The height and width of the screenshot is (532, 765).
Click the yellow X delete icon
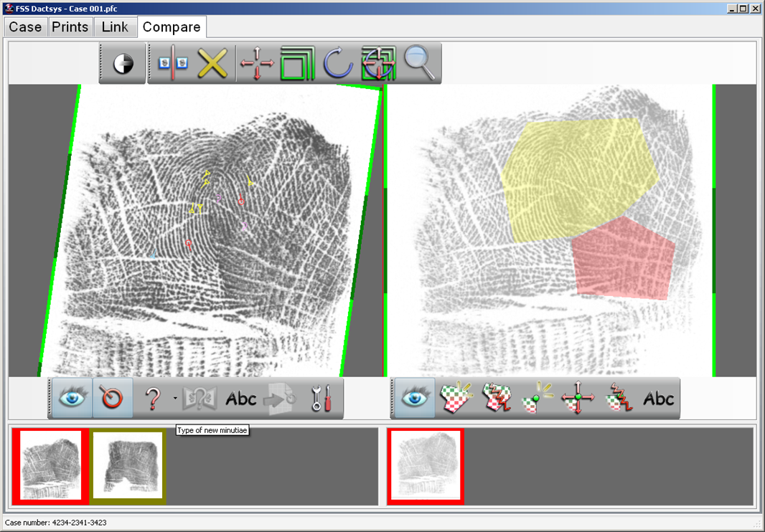[x=212, y=63]
